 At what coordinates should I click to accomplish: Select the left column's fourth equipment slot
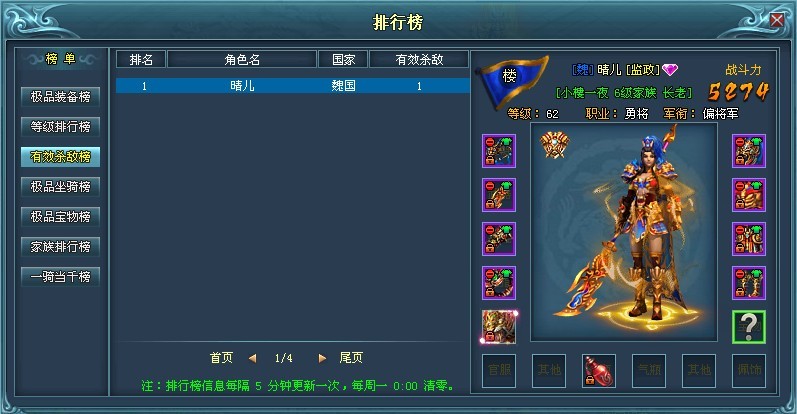[499, 283]
